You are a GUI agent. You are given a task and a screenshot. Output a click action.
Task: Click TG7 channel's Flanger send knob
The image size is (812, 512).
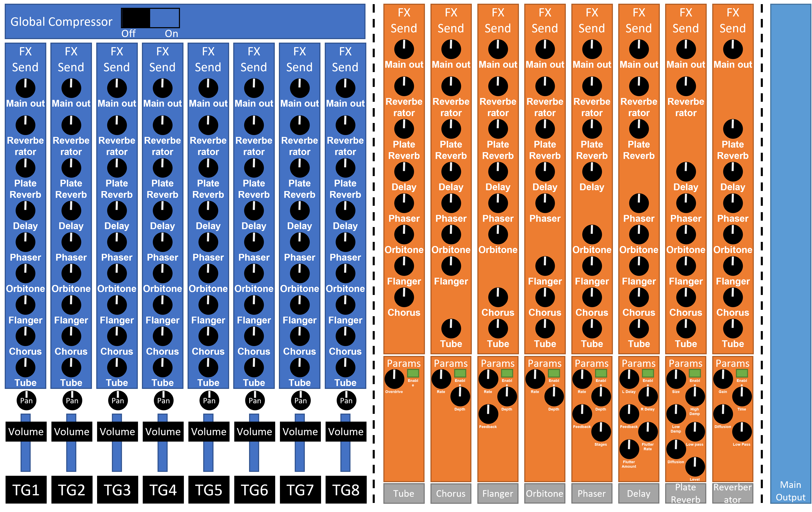coord(299,305)
